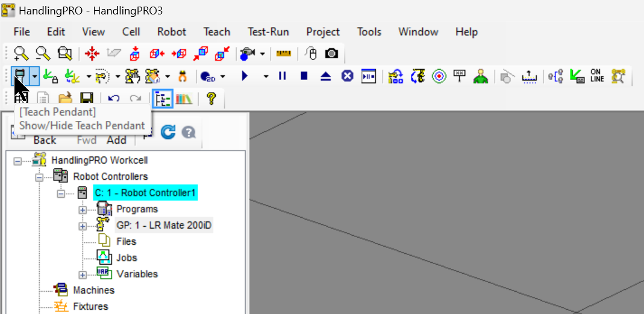Select the Jobs tree item

127,258
